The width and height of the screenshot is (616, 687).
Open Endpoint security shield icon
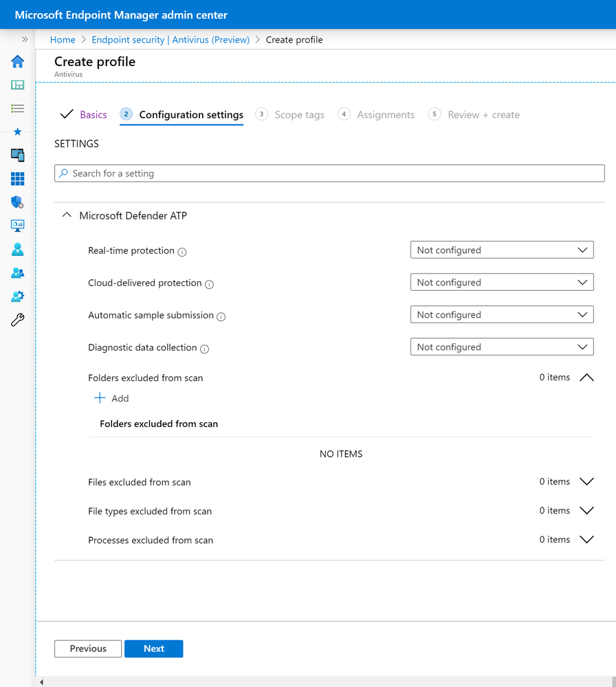tap(17, 202)
